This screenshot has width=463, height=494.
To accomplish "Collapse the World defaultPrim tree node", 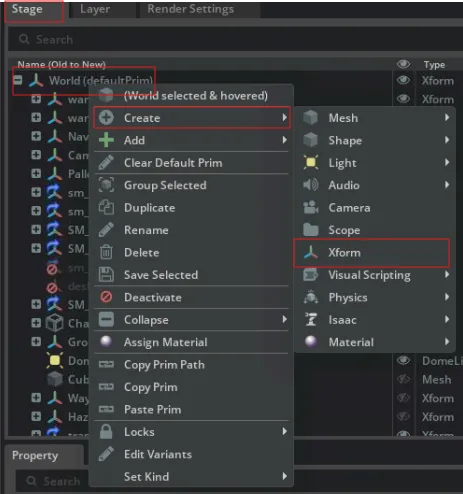I will (18, 80).
